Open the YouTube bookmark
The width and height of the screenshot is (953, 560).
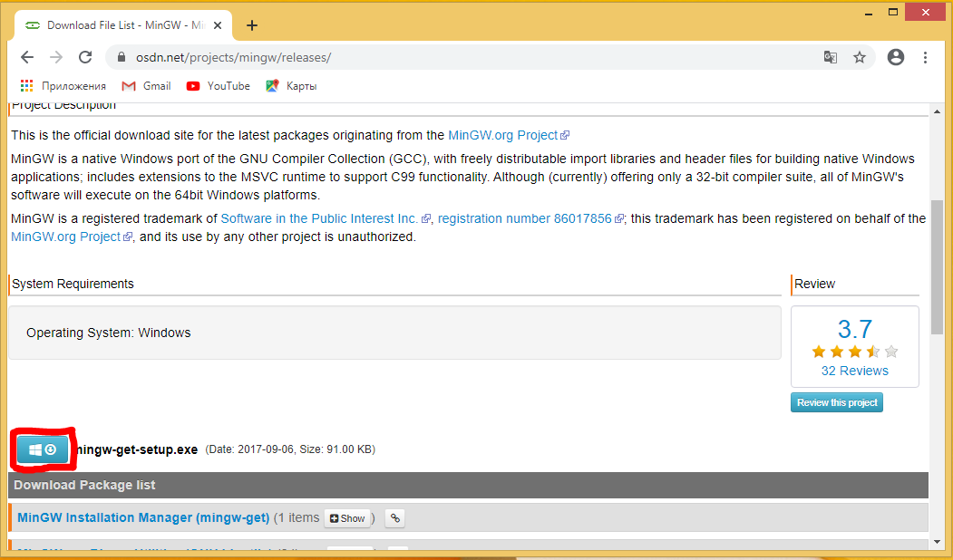pyautogui.click(x=219, y=86)
